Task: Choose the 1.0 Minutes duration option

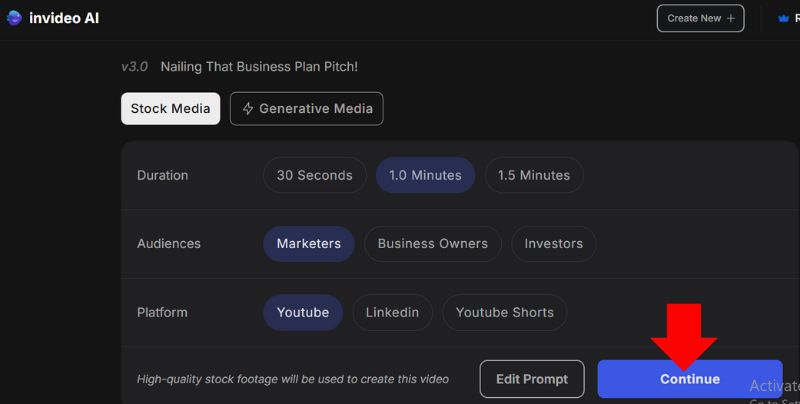Action: pos(426,175)
